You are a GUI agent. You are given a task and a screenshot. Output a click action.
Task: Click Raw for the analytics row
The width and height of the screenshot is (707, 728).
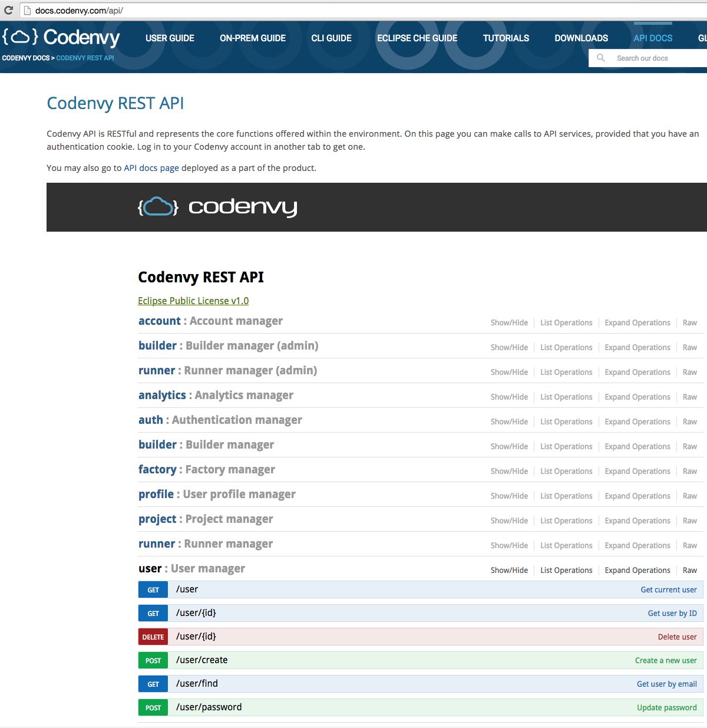690,397
